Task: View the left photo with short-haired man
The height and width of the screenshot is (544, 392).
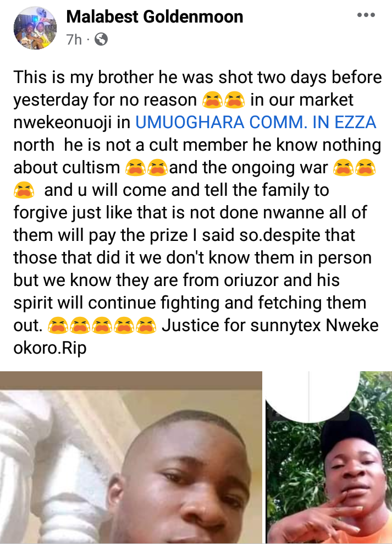Action: [x=131, y=458]
